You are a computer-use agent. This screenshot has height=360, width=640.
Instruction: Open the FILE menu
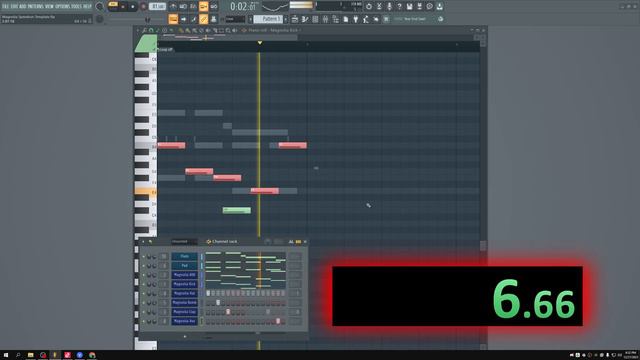point(4,7)
